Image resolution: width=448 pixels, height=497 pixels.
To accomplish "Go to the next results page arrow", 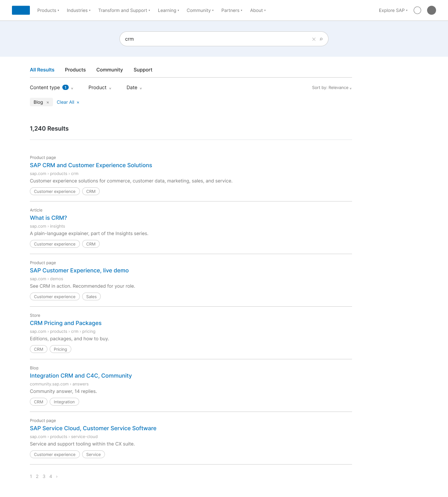I will point(57,476).
